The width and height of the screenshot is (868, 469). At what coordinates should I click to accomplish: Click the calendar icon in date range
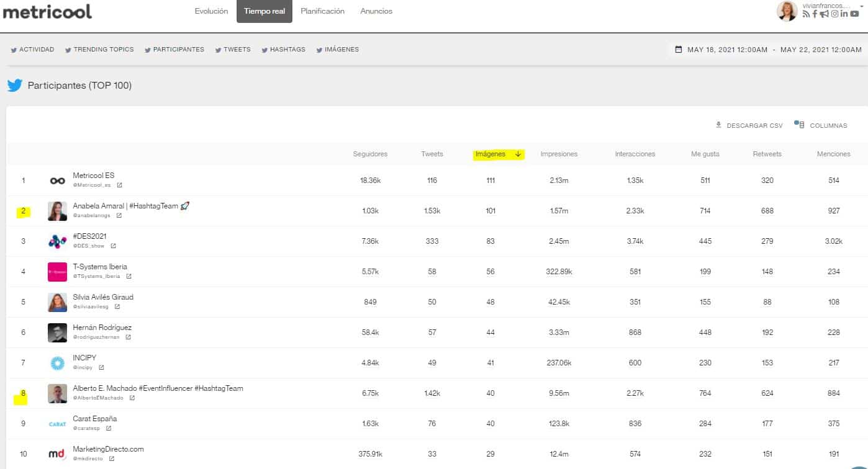click(679, 50)
